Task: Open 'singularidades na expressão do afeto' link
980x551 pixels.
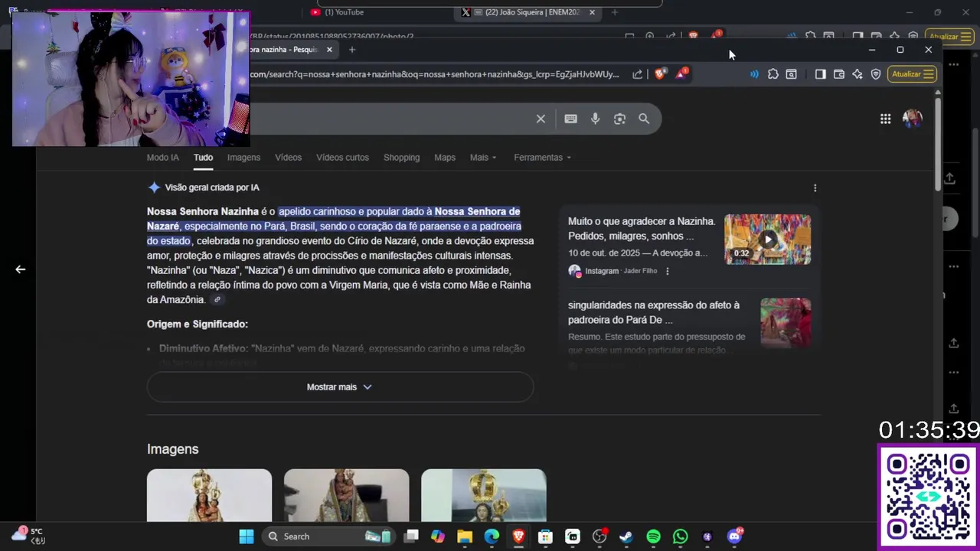Action: click(x=654, y=312)
